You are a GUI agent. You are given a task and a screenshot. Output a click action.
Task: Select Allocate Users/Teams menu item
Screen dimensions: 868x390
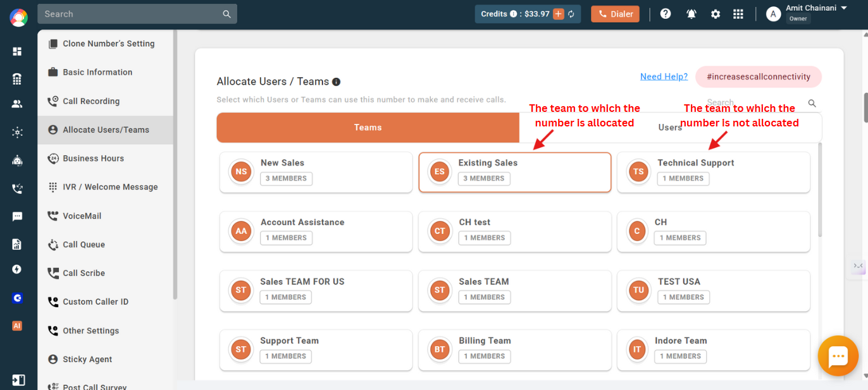point(105,130)
